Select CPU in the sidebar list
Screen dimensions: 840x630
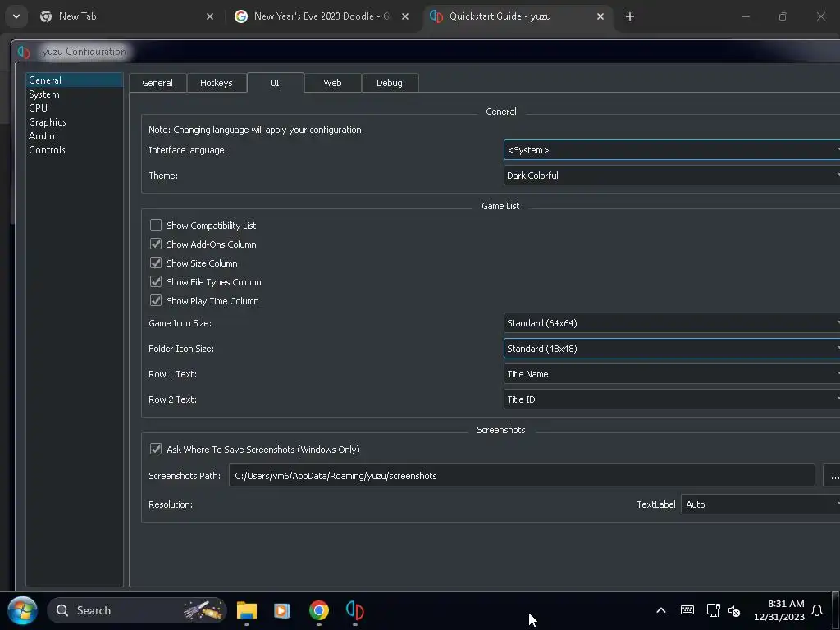tap(75, 107)
